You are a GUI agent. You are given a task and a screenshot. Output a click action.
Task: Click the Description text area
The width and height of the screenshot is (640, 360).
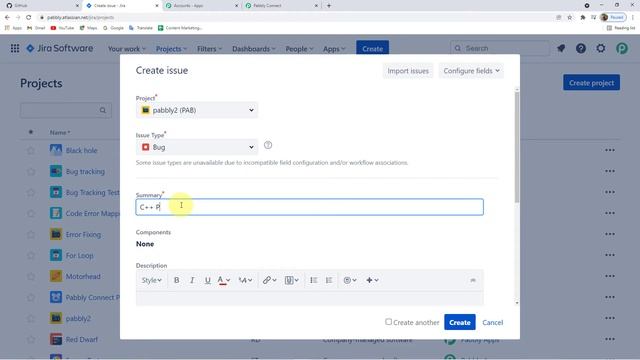309,298
